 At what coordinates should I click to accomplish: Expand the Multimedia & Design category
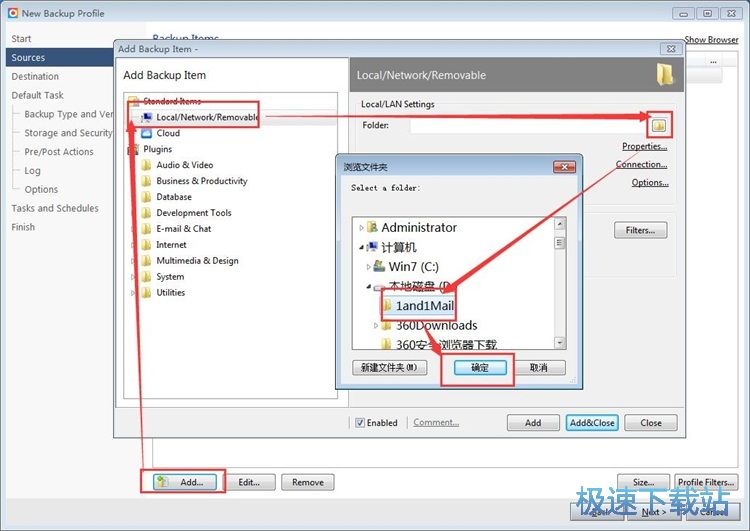pyautogui.click(x=133, y=261)
